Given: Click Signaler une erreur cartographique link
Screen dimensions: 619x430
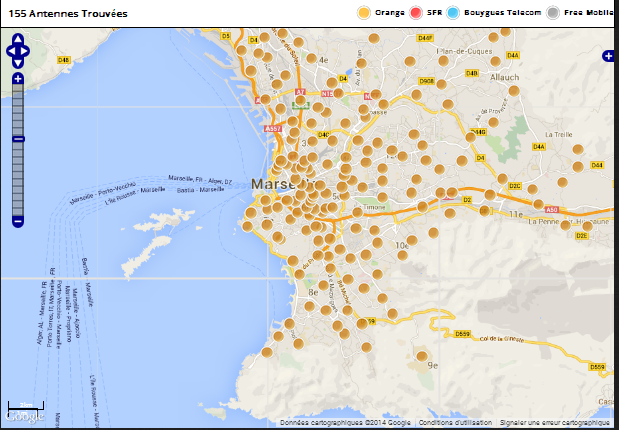Looking at the screenshot, I should coord(555,423).
